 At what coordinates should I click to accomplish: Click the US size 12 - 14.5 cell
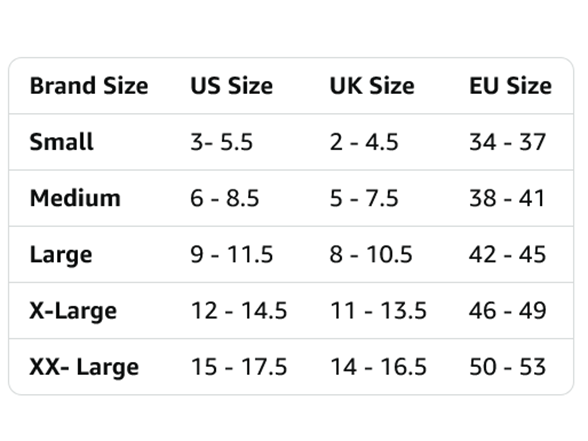(239, 311)
